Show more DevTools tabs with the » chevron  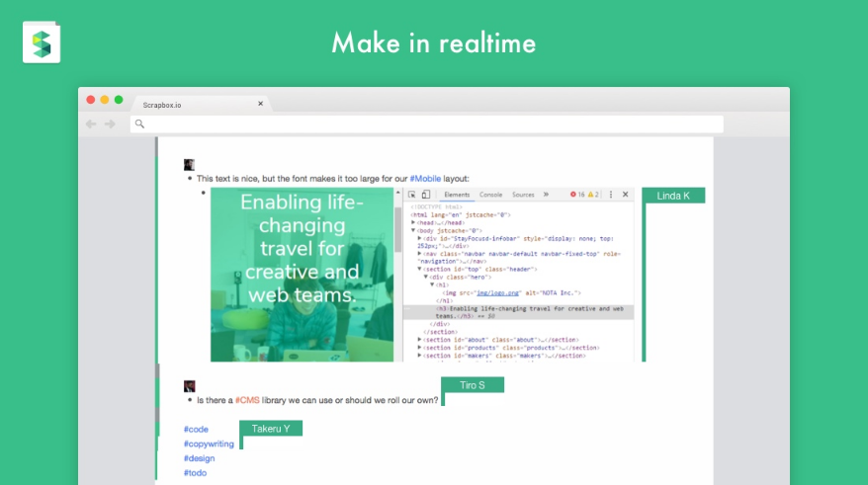547,195
